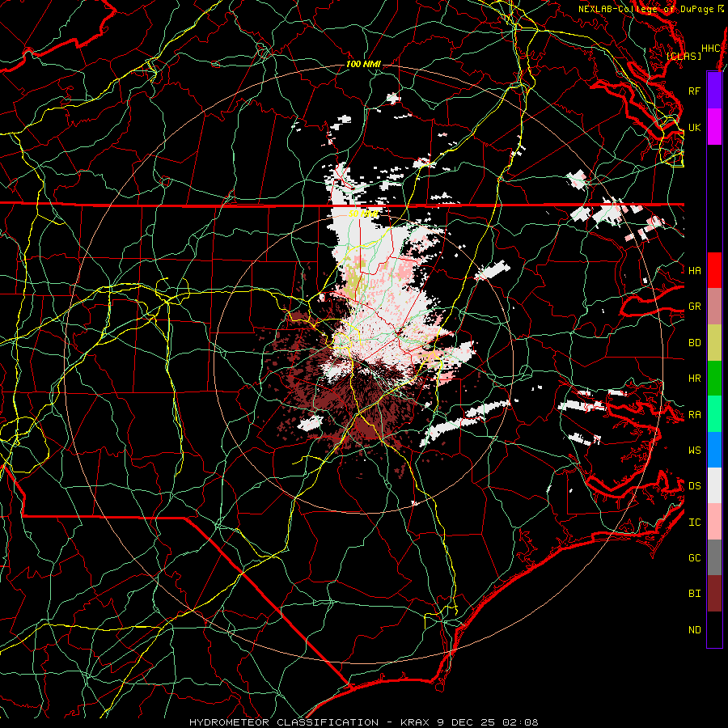Image resolution: width=728 pixels, height=728 pixels.
Task: Click the RA legend label
Action: click(695, 415)
